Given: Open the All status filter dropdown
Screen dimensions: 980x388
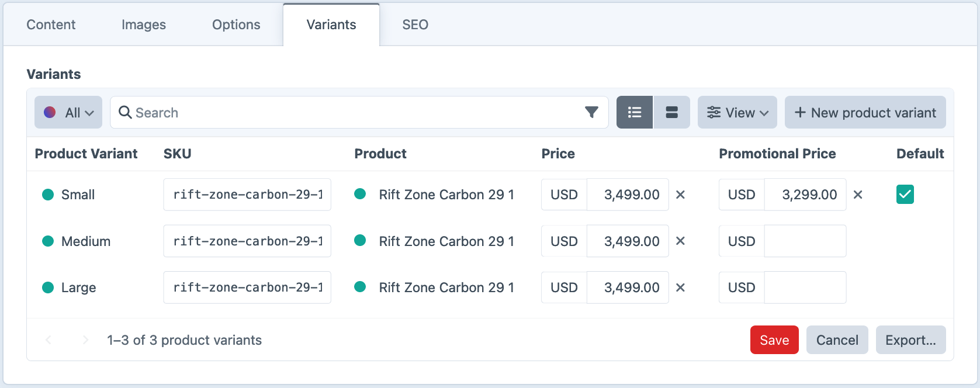Looking at the screenshot, I should [x=68, y=112].
